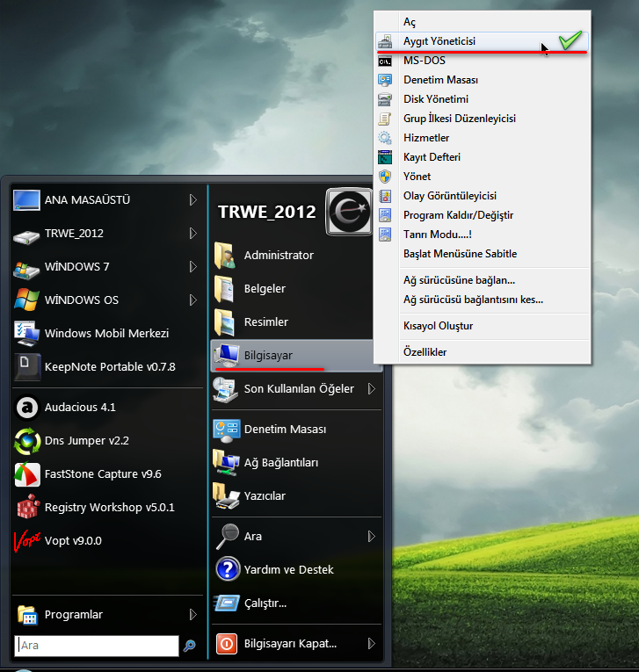
Task: Click the Audacious 4.1 icon
Action: click(27, 407)
